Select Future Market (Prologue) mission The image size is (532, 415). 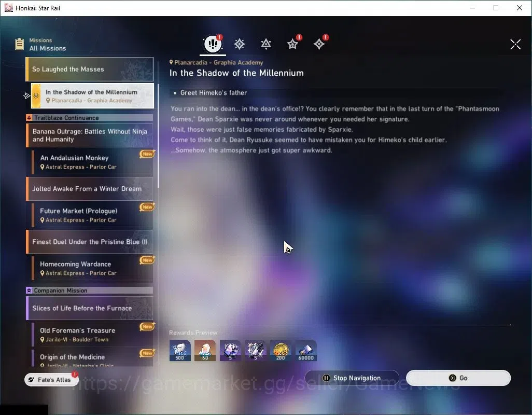pyautogui.click(x=92, y=215)
